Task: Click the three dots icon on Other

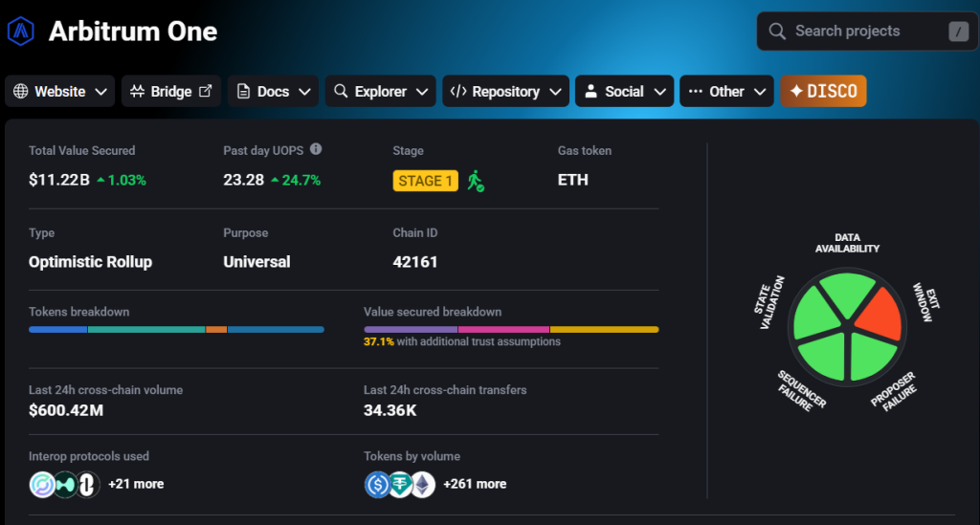Action: 696,91
